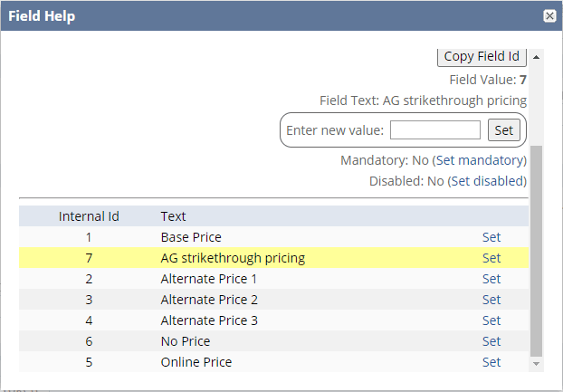This screenshot has height=392, width=563.
Task: Click Set link for Alternate Price 3
Action: (491, 320)
